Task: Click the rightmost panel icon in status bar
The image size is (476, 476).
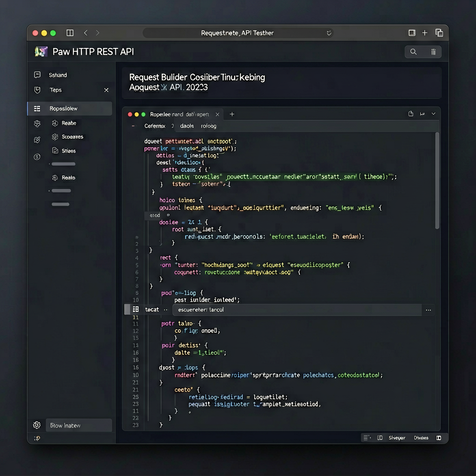Action: click(439, 438)
